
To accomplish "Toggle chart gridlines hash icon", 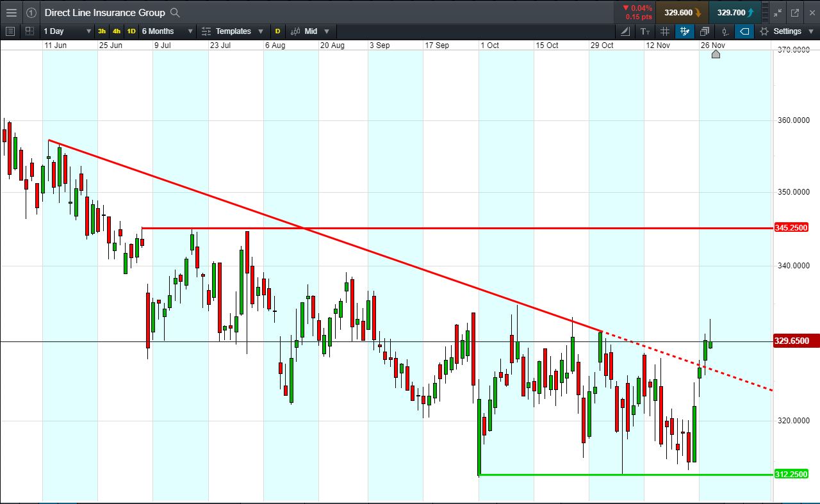I will [x=665, y=31].
